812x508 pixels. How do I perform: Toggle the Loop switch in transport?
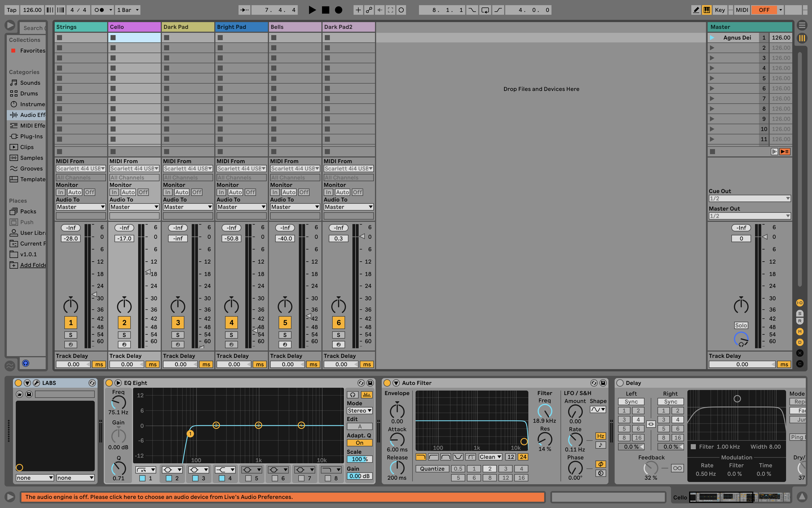[x=485, y=10]
